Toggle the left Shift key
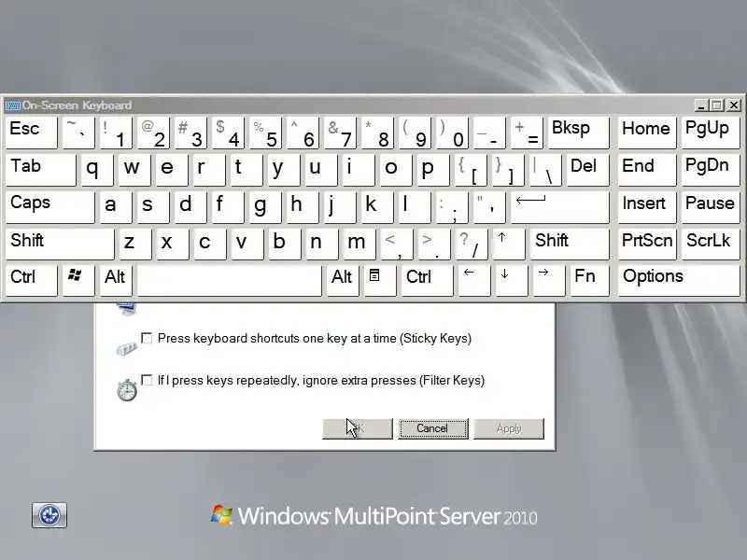This screenshot has width=747, height=560. [60, 245]
